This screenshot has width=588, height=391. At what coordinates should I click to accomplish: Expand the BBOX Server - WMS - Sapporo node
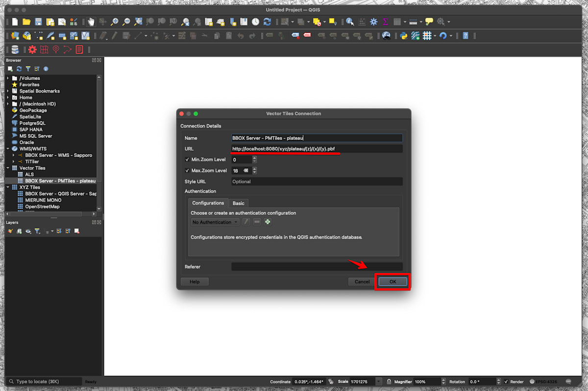point(14,156)
